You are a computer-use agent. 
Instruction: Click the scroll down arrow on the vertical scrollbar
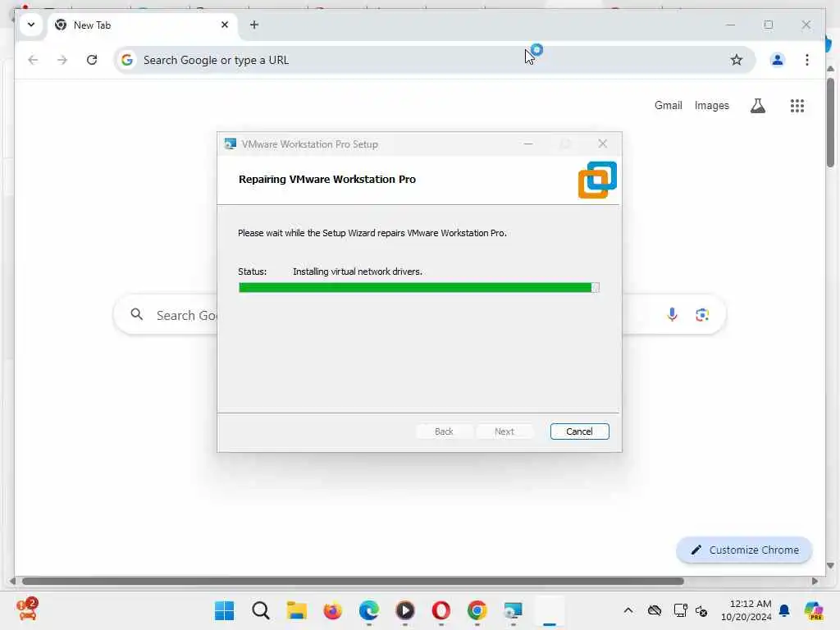click(x=830, y=566)
